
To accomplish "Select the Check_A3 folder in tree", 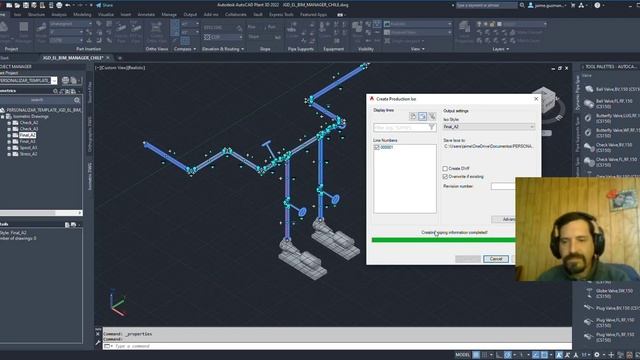I will [29, 129].
